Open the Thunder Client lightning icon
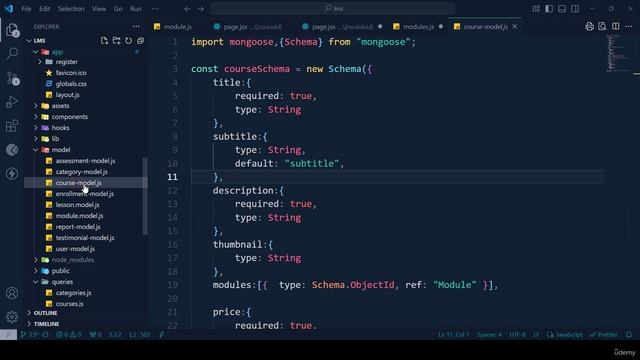Screen dimensions: 640x360 click(x=12, y=173)
